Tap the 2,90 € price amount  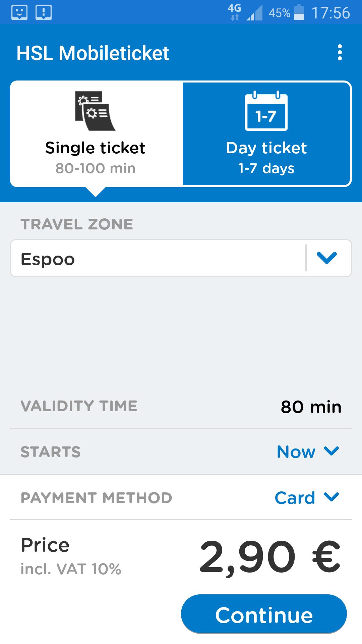click(270, 557)
